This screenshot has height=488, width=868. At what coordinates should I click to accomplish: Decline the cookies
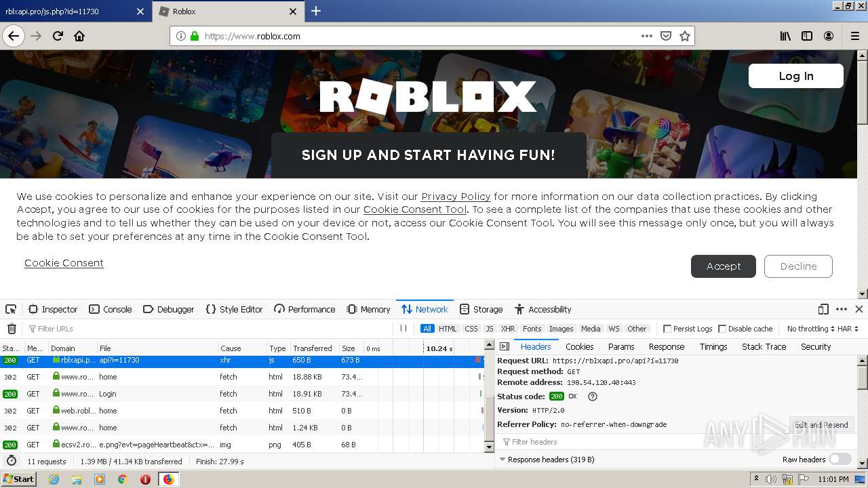(798, 266)
